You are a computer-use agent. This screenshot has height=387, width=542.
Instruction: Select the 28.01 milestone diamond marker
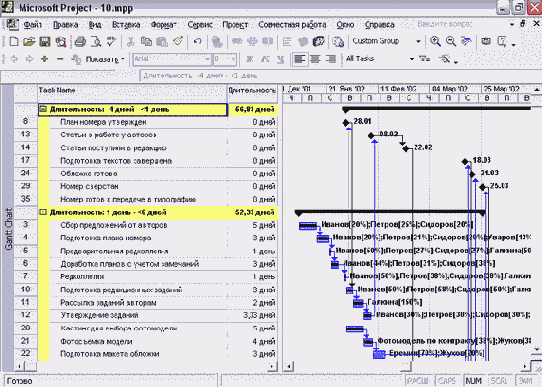346,122
